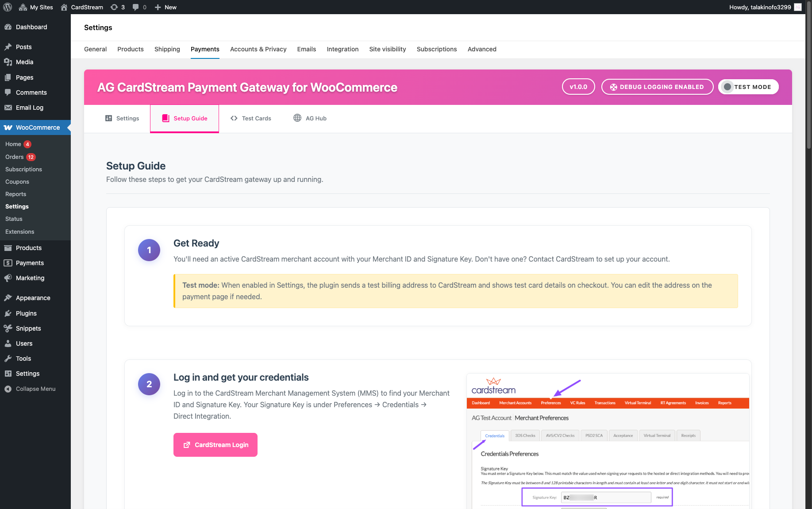Open the Snippets sidebar menu

(x=28, y=328)
